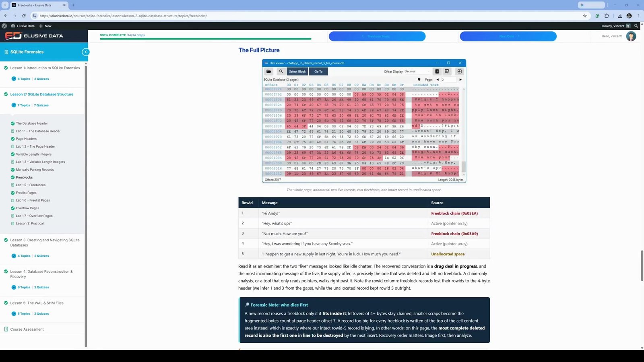Collapse the 7 Topics toggle under Lesson 2
Screen dimensions: 644x362
[x=14, y=105]
